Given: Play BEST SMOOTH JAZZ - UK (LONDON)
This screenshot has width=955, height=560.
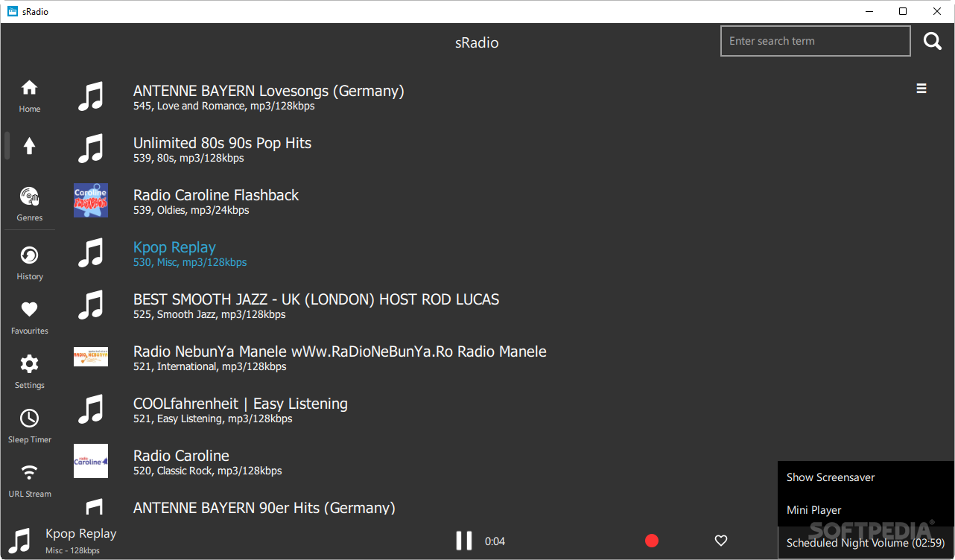Looking at the screenshot, I should point(317,299).
